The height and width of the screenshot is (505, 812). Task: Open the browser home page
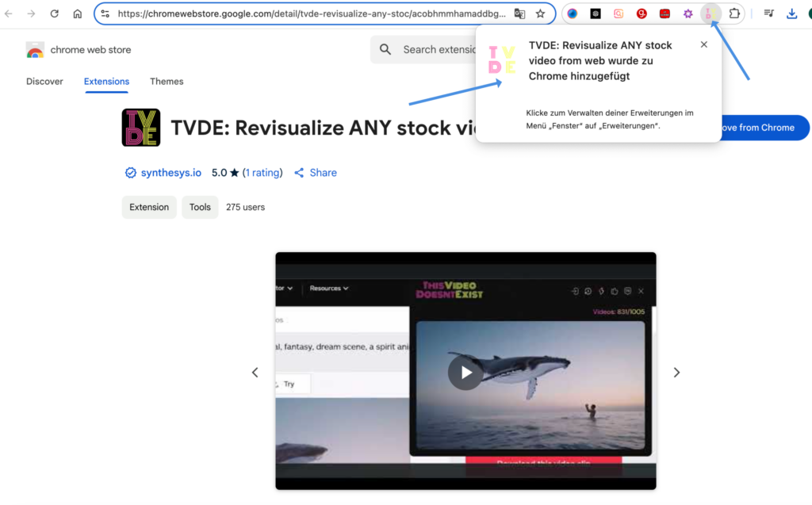point(77,14)
